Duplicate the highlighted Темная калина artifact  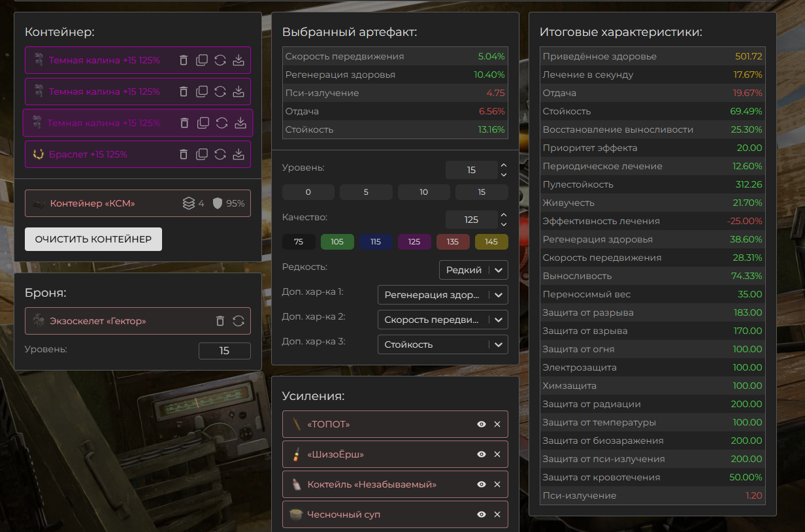coord(203,123)
